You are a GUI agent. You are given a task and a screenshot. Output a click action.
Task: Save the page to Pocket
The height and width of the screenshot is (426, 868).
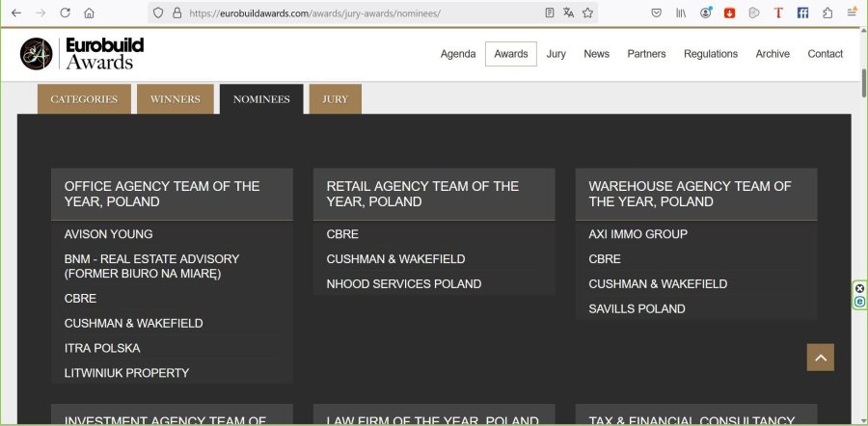[x=656, y=13]
